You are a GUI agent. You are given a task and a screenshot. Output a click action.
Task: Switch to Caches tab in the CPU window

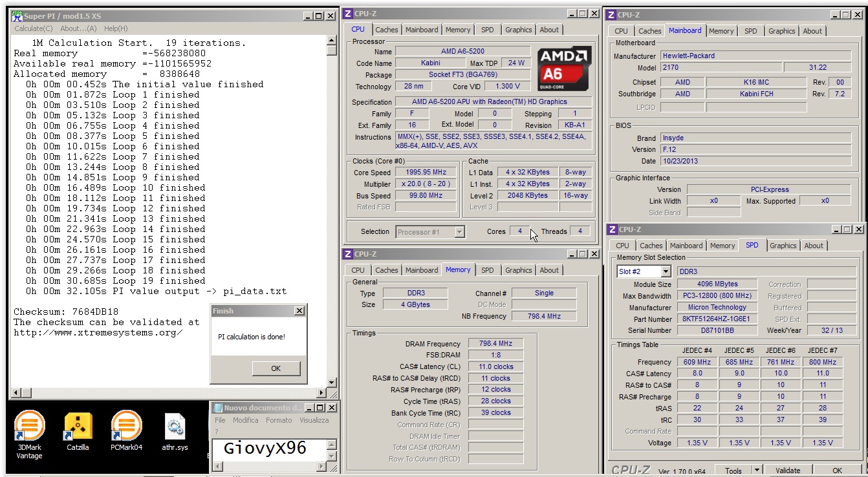pyautogui.click(x=387, y=30)
